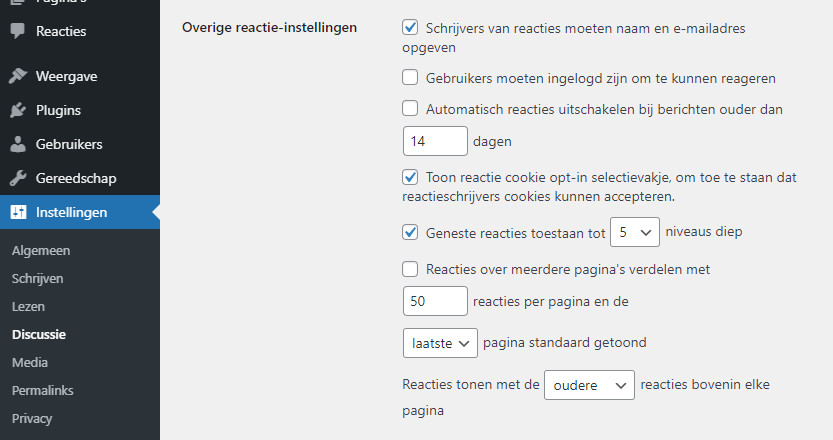Click the Plugins plug icon
833x440 pixels.
(18, 111)
